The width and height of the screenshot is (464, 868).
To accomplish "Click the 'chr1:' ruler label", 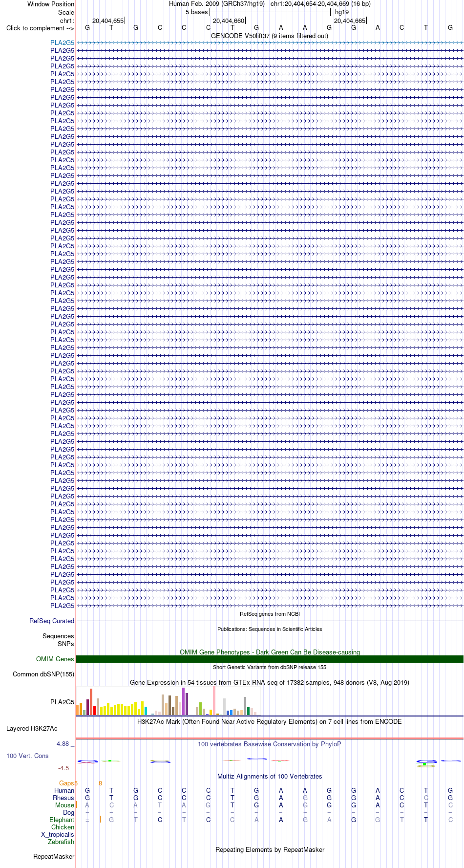I will coord(67,21).
